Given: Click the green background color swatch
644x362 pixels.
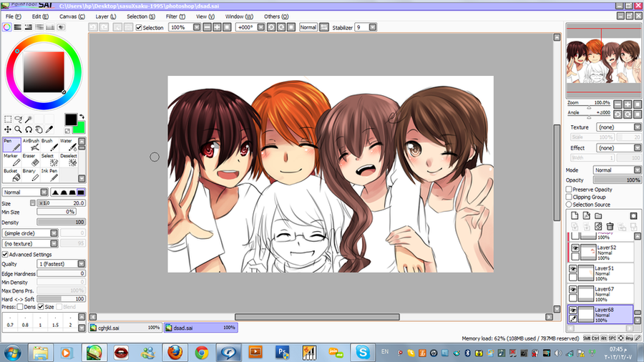Looking at the screenshot, I should (79, 129).
